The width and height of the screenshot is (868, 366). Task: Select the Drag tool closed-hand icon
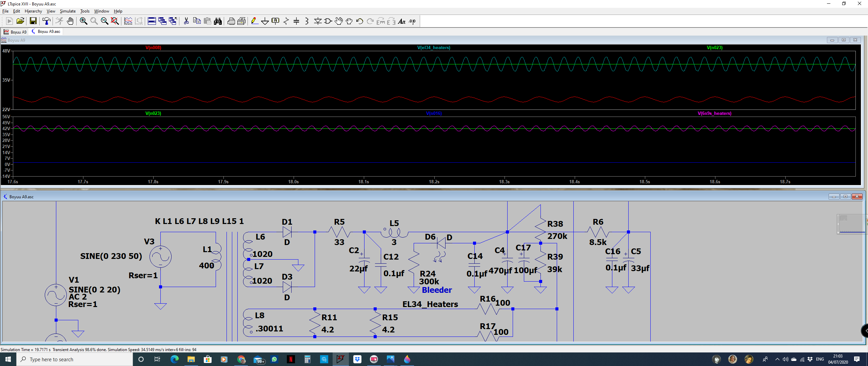click(x=349, y=21)
